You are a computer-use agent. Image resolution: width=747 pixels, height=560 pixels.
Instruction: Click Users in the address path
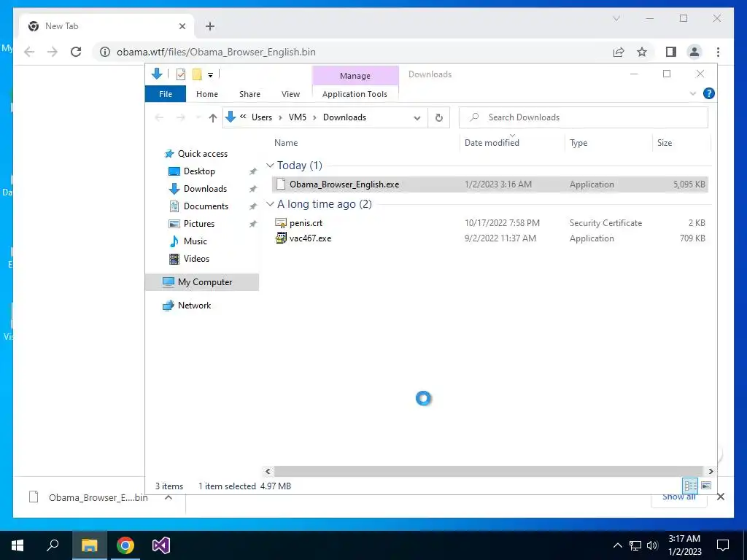tap(262, 117)
